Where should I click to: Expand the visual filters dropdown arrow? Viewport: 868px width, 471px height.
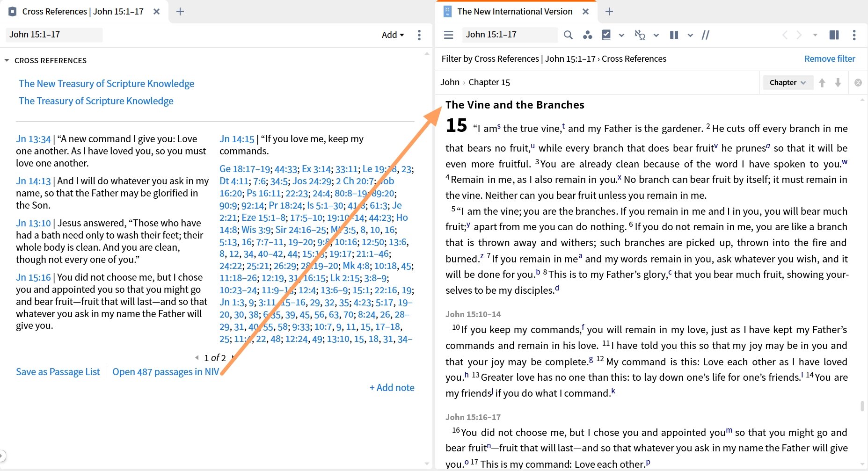[x=621, y=35]
